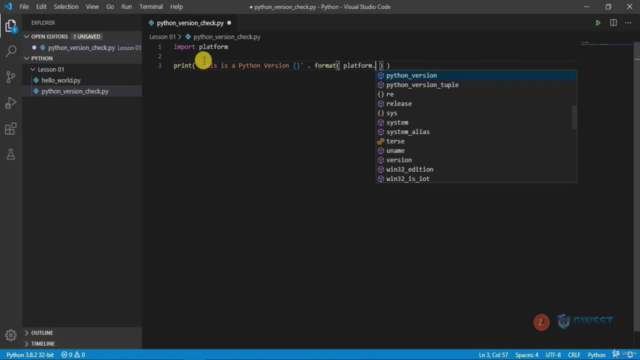Open the File menu
Screen dimensions: 640x360
pyautogui.click(x=24, y=7)
